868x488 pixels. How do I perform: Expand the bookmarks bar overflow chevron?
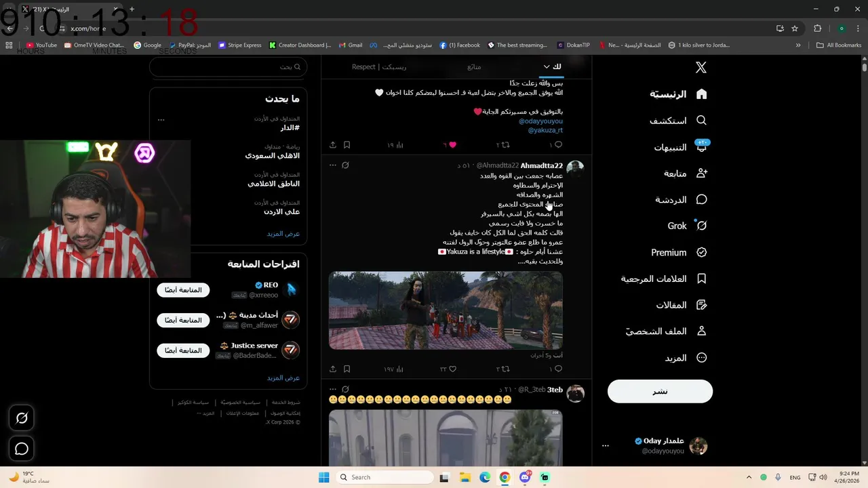pyautogui.click(x=798, y=45)
